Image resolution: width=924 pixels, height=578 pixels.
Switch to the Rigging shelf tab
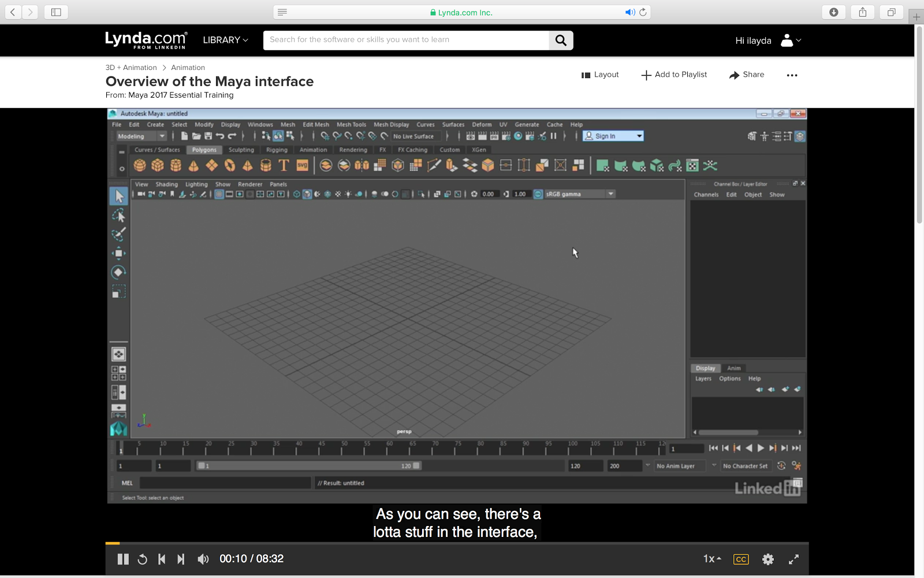tap(277, 150)
